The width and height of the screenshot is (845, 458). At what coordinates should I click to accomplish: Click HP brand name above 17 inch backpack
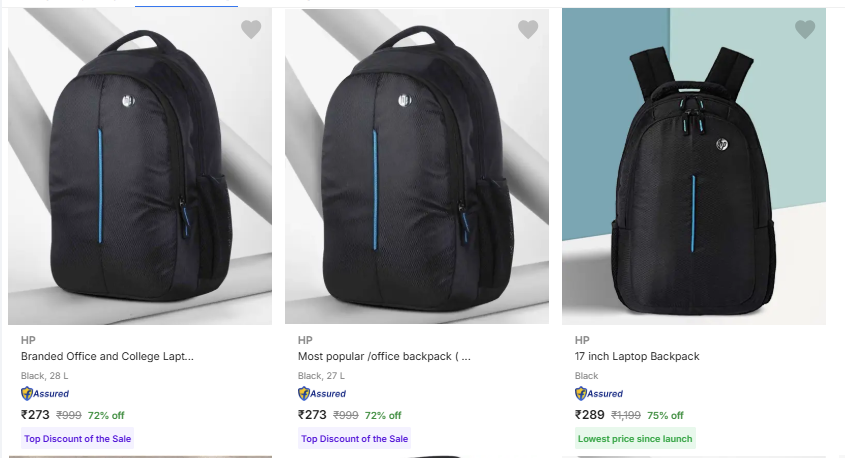coord(582,340)
